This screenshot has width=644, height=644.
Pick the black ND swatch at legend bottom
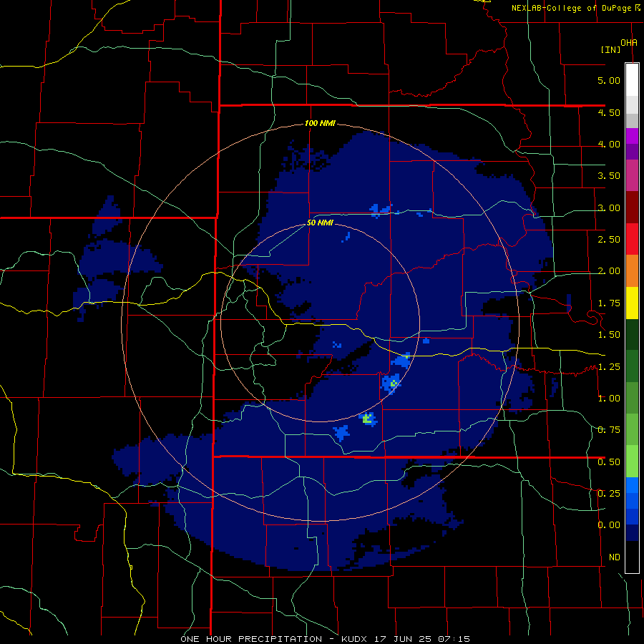[632, 557]
